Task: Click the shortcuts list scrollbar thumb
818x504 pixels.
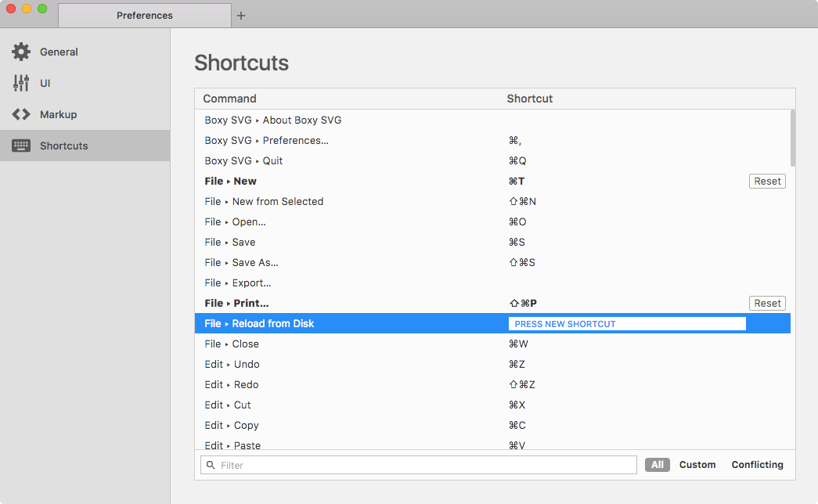Action: [793, 138]
